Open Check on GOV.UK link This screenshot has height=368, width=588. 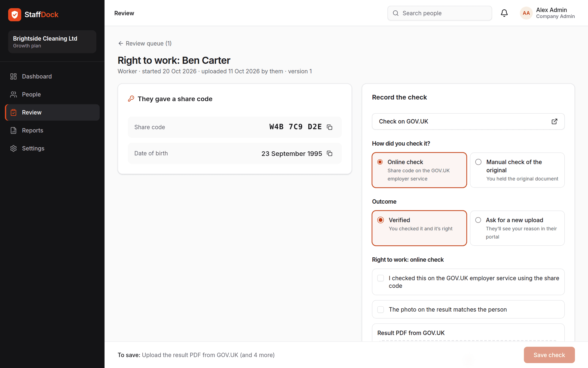(x=468, y=121)
